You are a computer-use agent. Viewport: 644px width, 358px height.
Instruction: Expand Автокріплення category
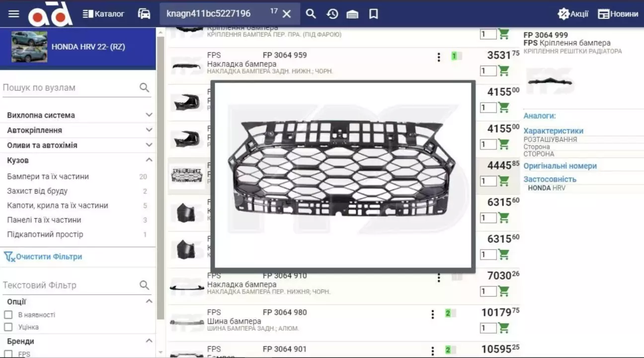(x=79, y=130)
